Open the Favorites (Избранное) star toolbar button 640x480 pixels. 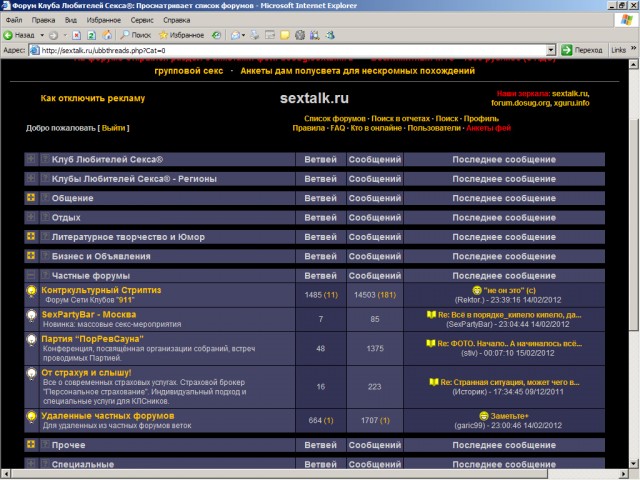pos(181,34)
